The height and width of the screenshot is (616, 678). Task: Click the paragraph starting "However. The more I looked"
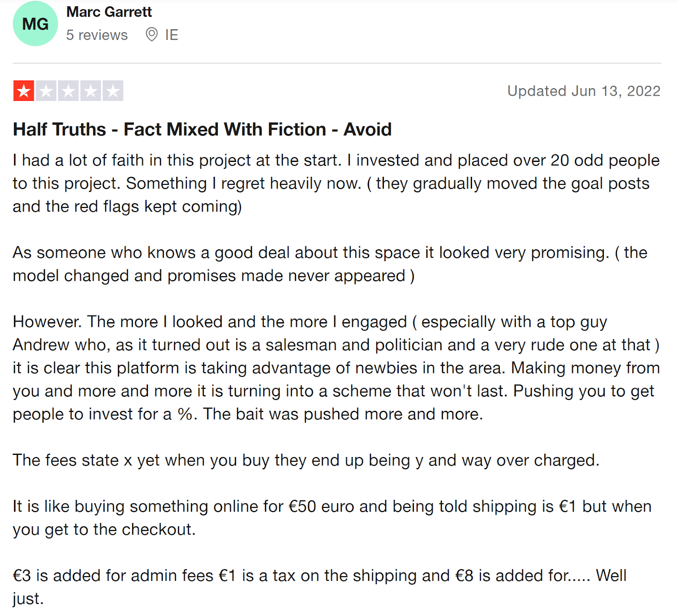pyautogui.click(x=336, y=368)
